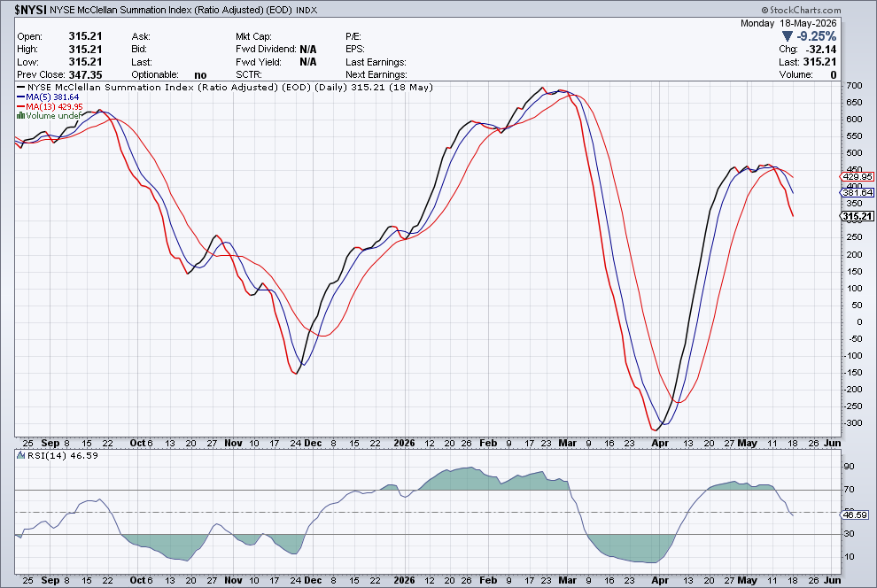Click the MA(5) 381.64 legend entry
The image size is (877, 588).
48,97
